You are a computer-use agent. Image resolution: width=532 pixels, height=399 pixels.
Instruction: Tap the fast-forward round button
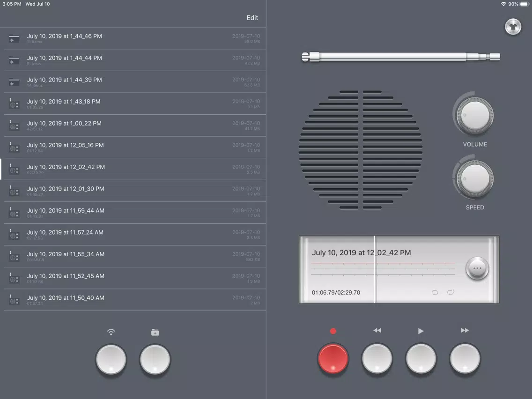tap(465, 358)
